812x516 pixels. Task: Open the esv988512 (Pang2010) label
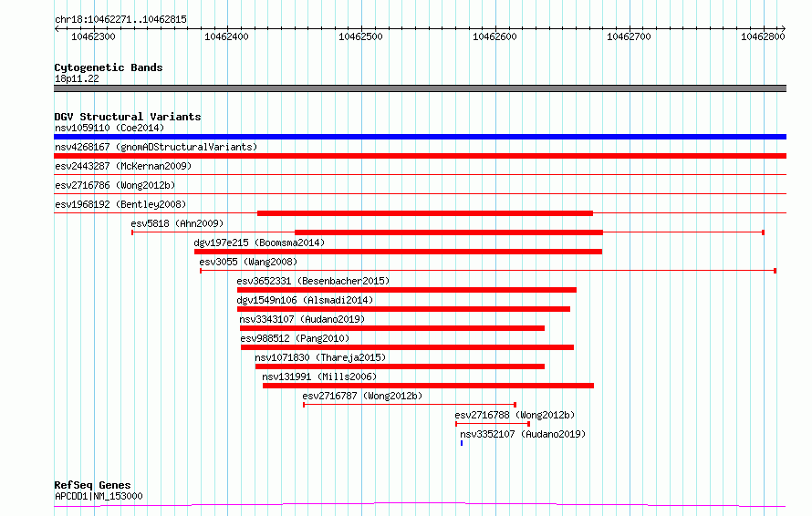click(x=295, y=338)
